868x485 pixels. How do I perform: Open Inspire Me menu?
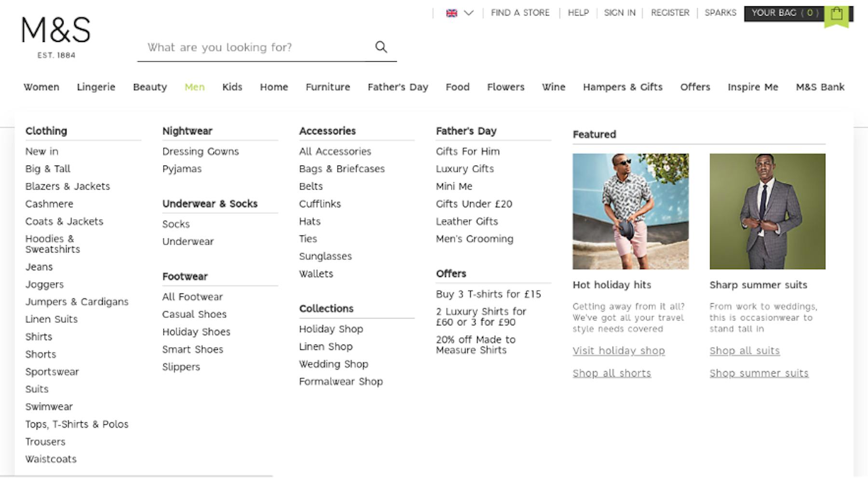[x=753, y=87]
